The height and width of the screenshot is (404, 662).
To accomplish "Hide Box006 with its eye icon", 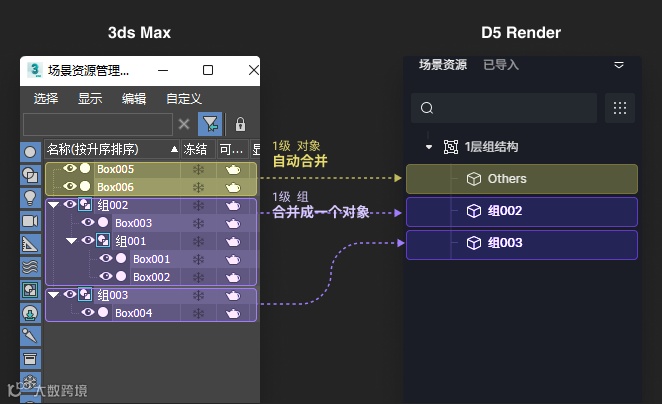I will coord(70,186).
